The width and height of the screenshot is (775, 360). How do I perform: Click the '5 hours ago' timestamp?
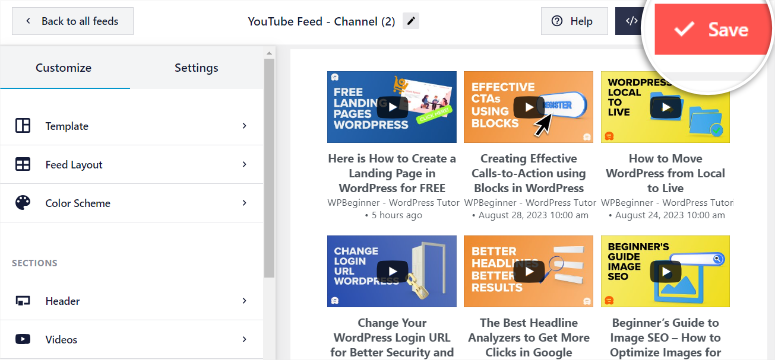(396, 215)
